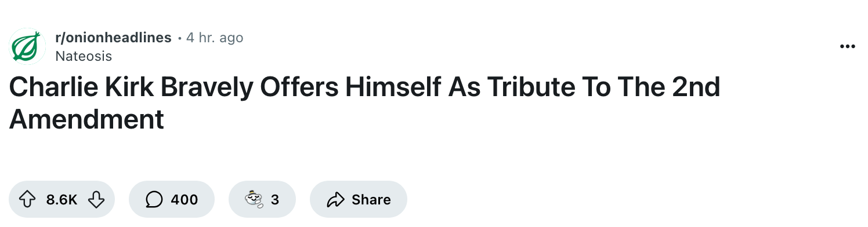
Task: Click the Share label text
Action: click(371, 200)
